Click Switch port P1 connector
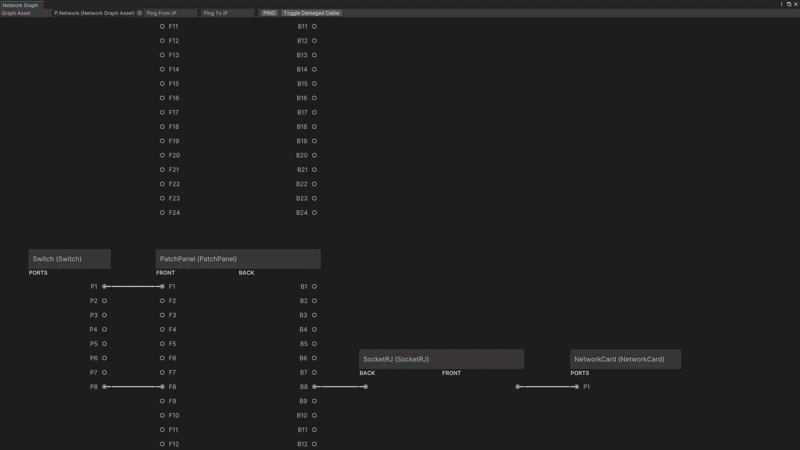The width and height of the screenshot is (800, 450). (x=104, y=287)
